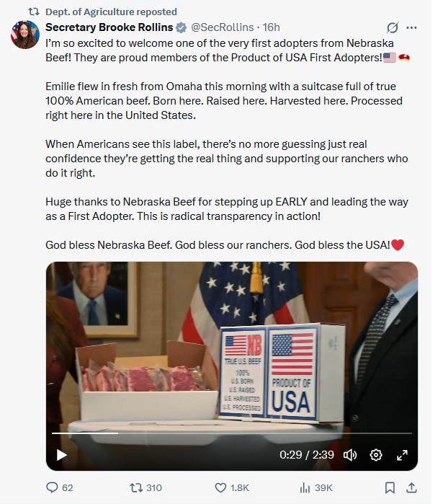Expand video to fullscreen
The height and width of the screenshot is (504, 438).
pos(402,455)
